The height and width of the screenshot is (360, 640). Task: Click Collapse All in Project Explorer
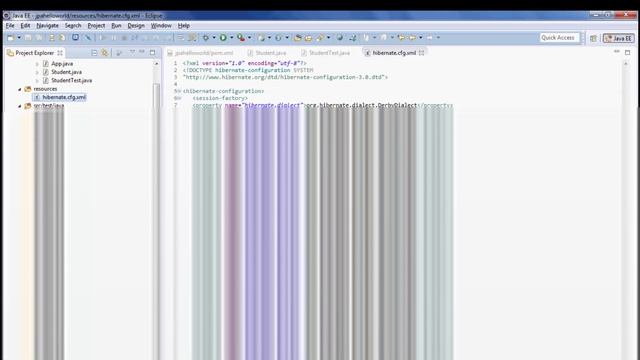coord(94,53)
